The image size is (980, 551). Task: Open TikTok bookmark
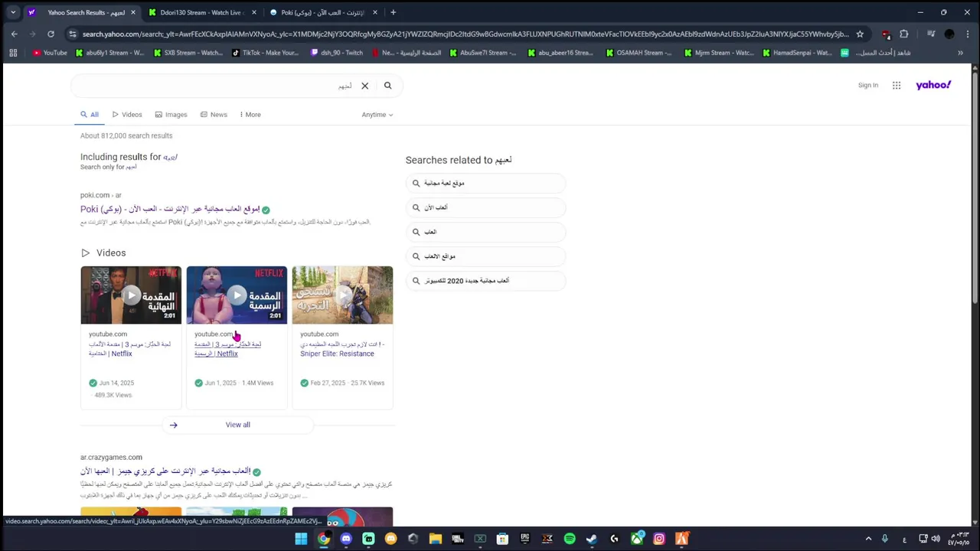tap(265, 53)
